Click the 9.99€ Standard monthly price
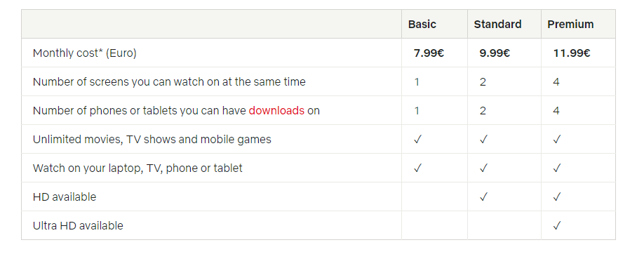The image size is (644, 266). [x=495, y=53]
